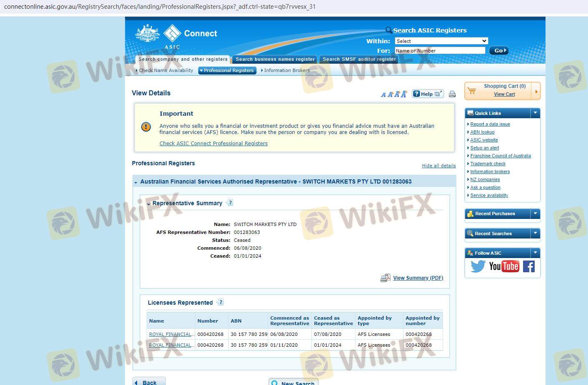Start a New Search
The width and height of the screenshot is (588, 385).
(x=294, y=382)
